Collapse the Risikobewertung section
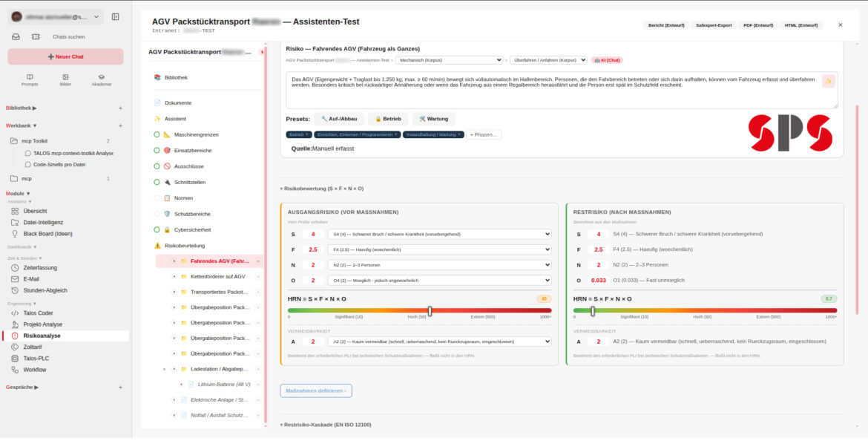The image size is (868, 441). pos(322,189)
